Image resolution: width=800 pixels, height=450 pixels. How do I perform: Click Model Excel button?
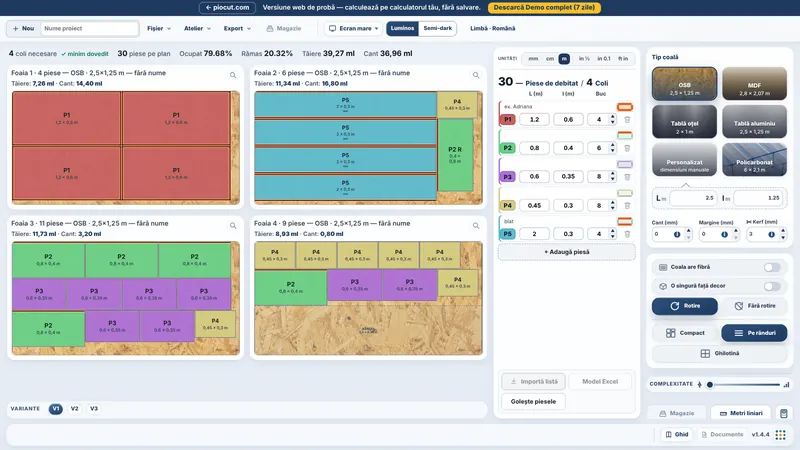click(600, 382)
